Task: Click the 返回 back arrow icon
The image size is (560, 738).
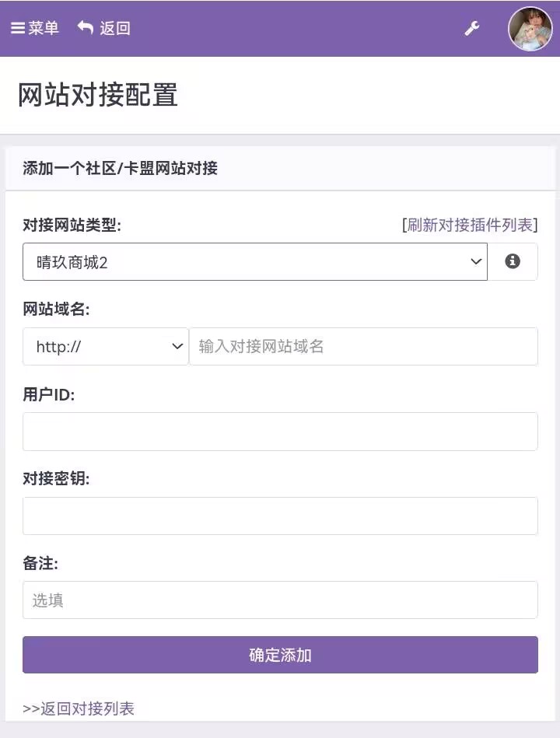Action: (x=86, y=28)
